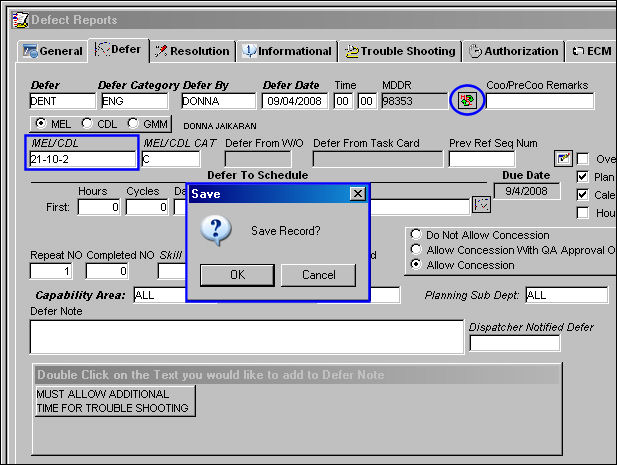Click the Completed NO field
Image resolution: width=617 pixels, height=465 pixels.
pos(107,271)
